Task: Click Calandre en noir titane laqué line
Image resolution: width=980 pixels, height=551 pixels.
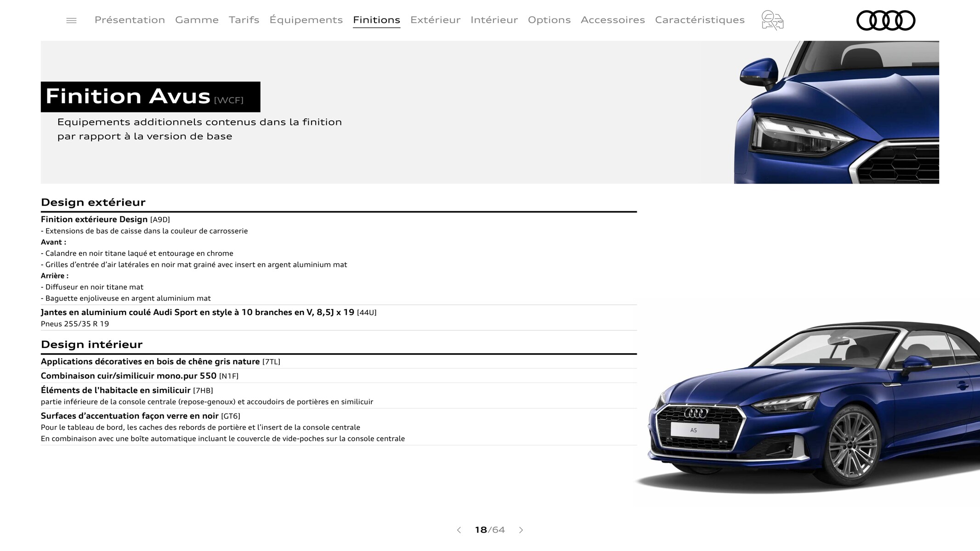Action: tap(137, 253)
